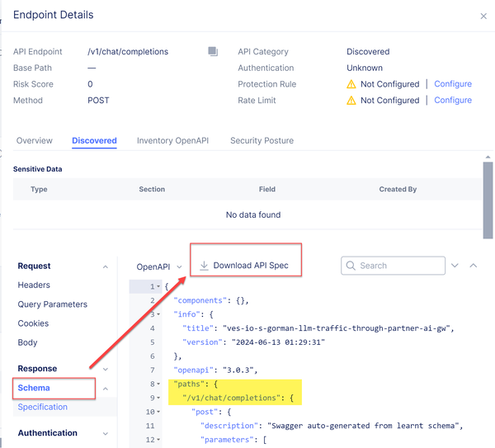Expand the Authentication section
The height and width of the screenshot is (448, 495).
click(106, 433)
